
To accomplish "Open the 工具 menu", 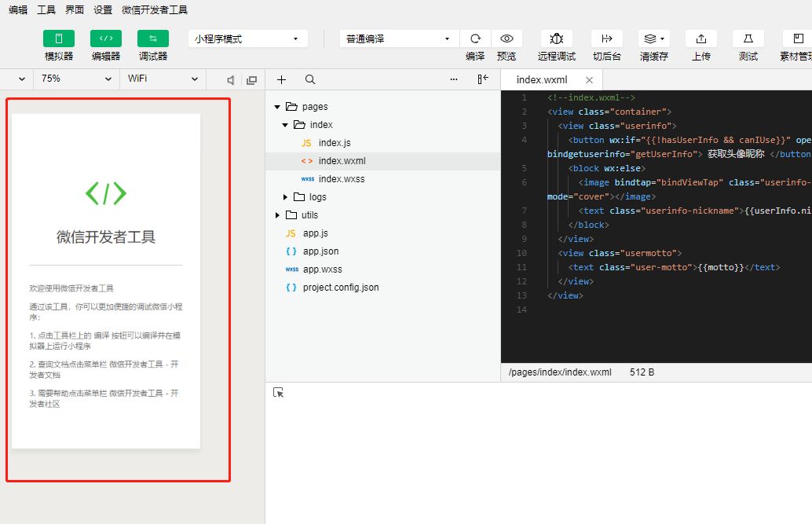I will click(46, 10).
